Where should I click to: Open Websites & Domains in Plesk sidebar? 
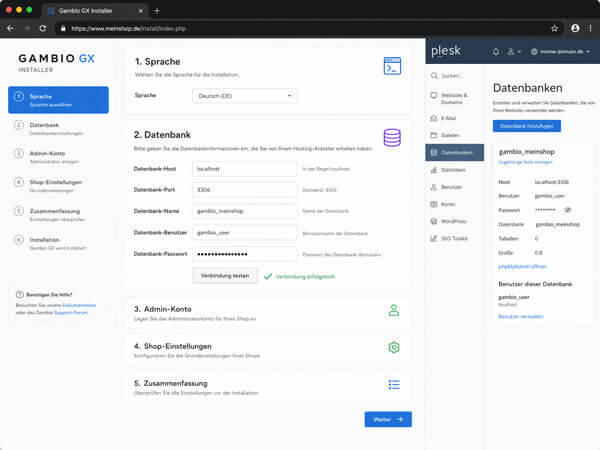454,98
